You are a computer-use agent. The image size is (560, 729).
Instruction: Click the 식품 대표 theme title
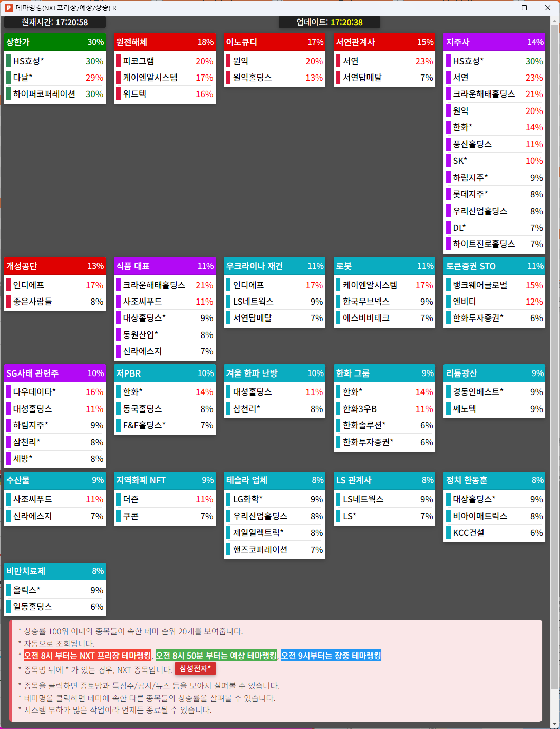pyautogui.click(x=133, y=266)
